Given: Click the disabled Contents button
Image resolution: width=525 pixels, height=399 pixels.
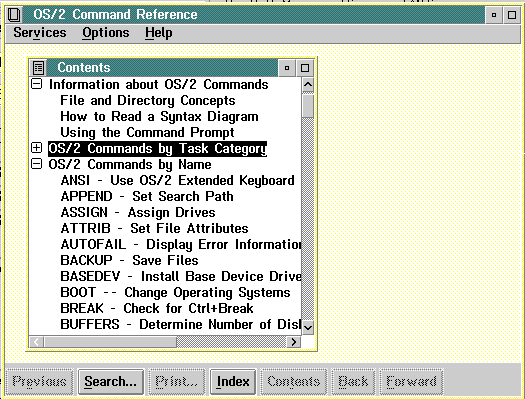Looking at the screenshot, I should pos(293,382).
